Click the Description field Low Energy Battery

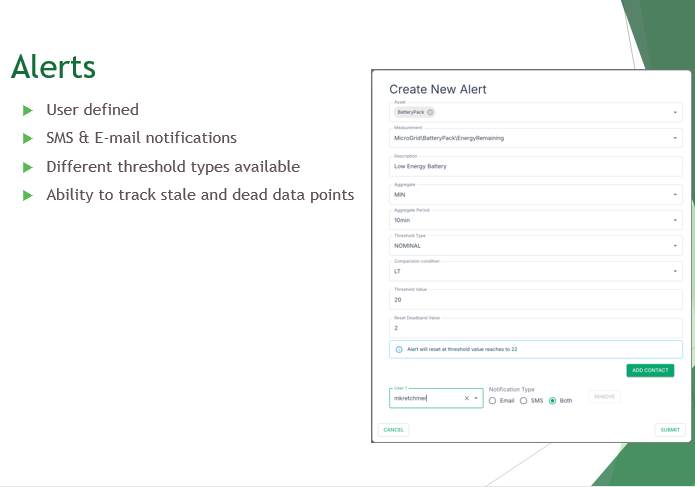click(536, 166)
